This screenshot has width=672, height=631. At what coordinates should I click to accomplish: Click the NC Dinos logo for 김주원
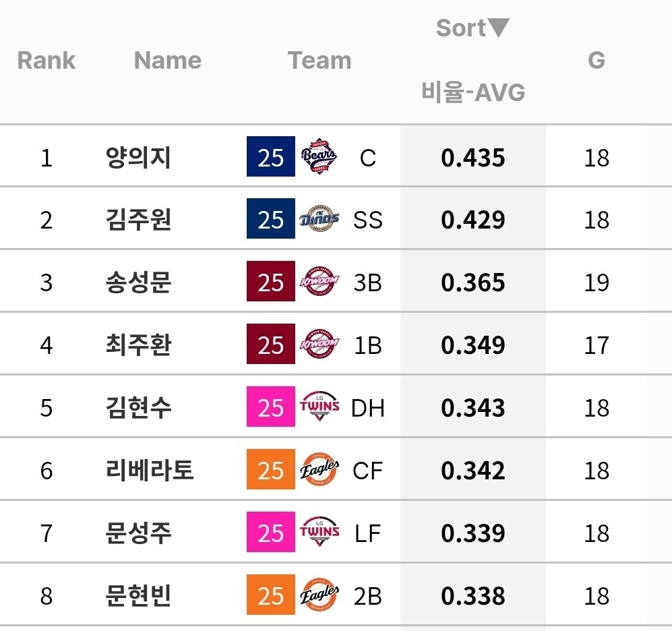coord(319,220)
